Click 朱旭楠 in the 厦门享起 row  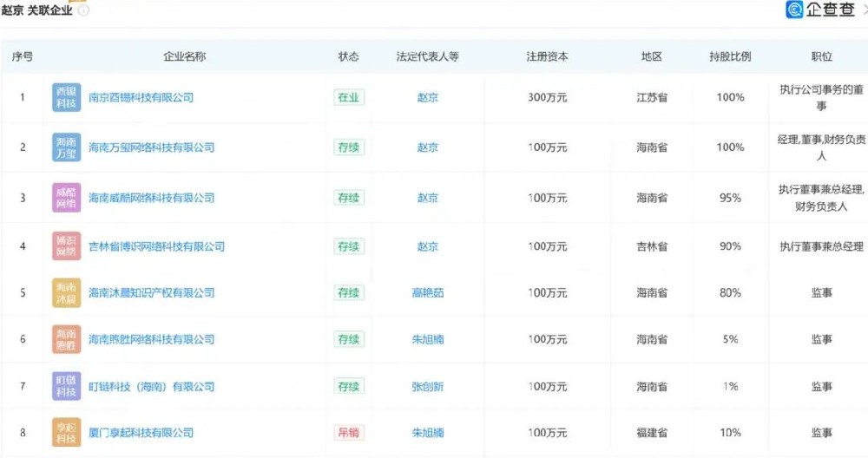click(427, 433)
